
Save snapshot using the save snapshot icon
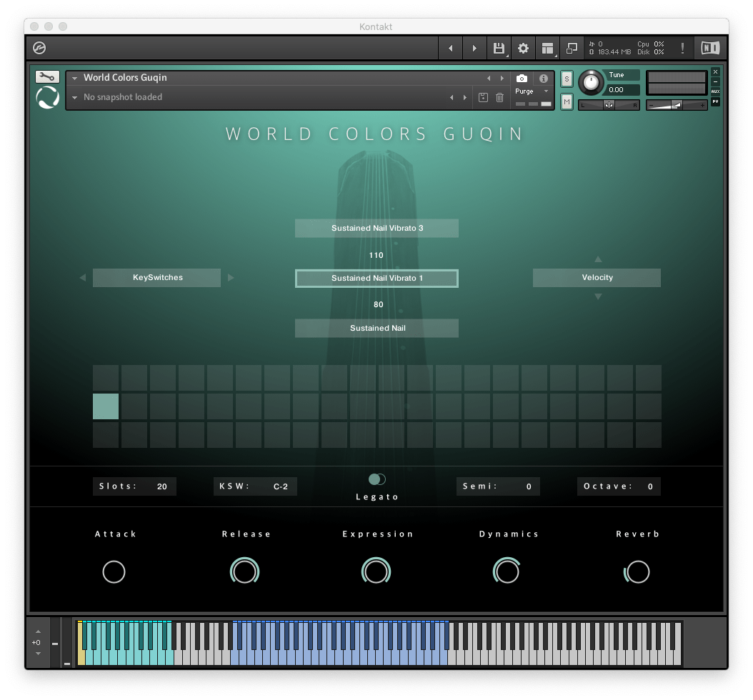(483, 97)
